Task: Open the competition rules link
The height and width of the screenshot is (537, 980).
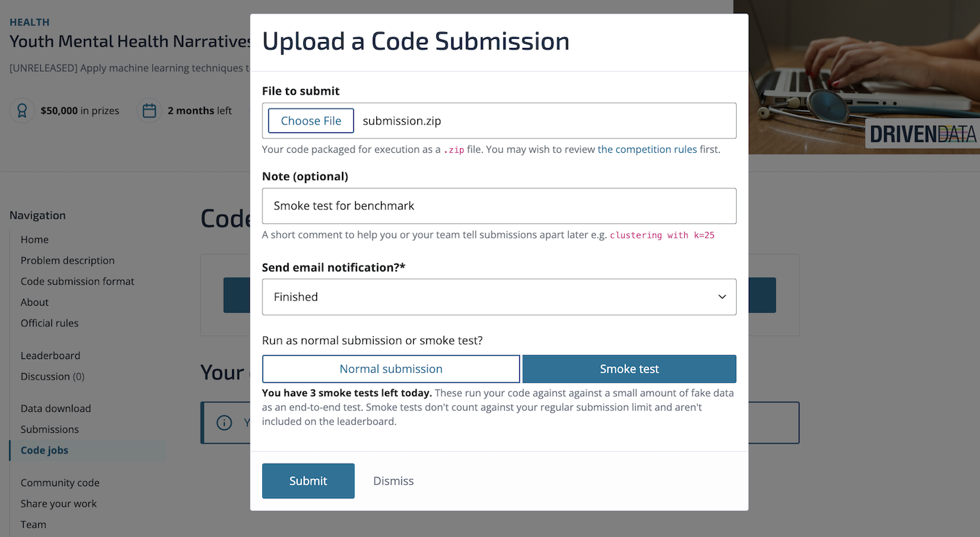Action: tap(647, 150)
